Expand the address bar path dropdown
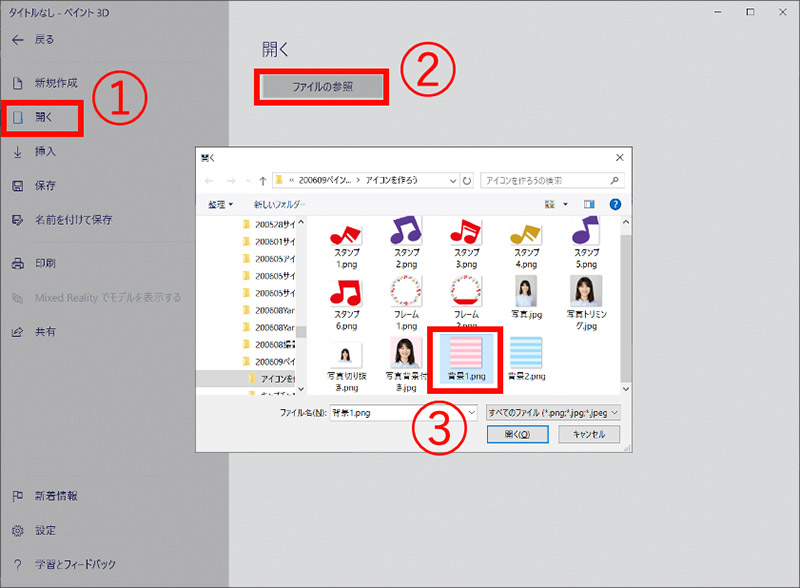Image resolution: width=800 pixels, height=588 pixels. click(453, 181)
